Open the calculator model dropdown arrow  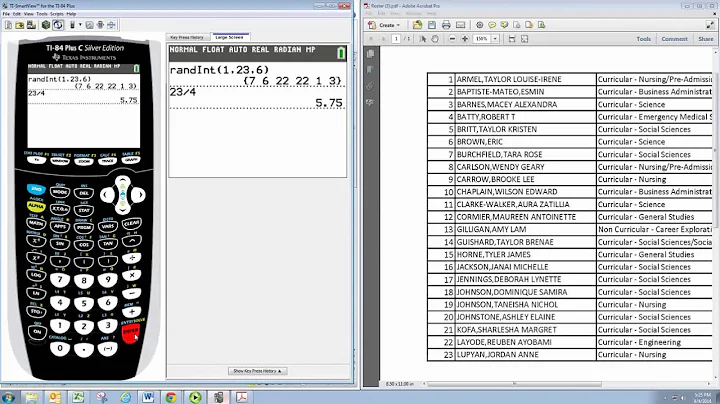tap(80, 25)
